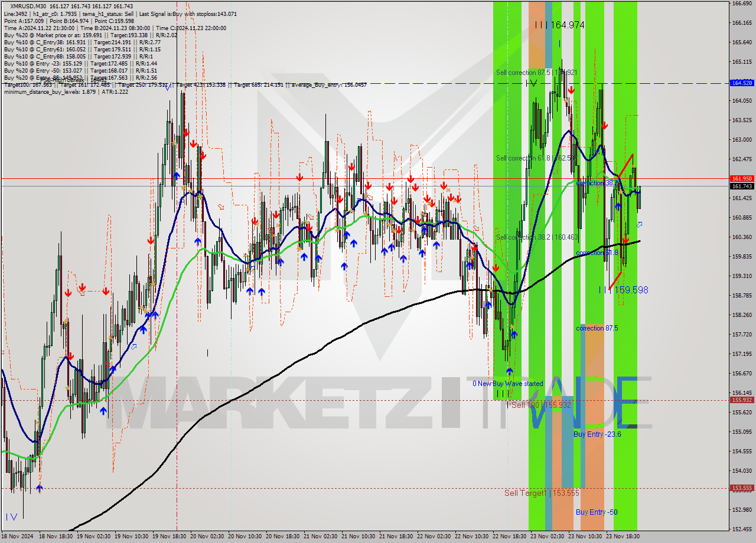Click the blue 164.520 price tag
This screenshot has width=756, height=543.
click(x=742, y=83)
